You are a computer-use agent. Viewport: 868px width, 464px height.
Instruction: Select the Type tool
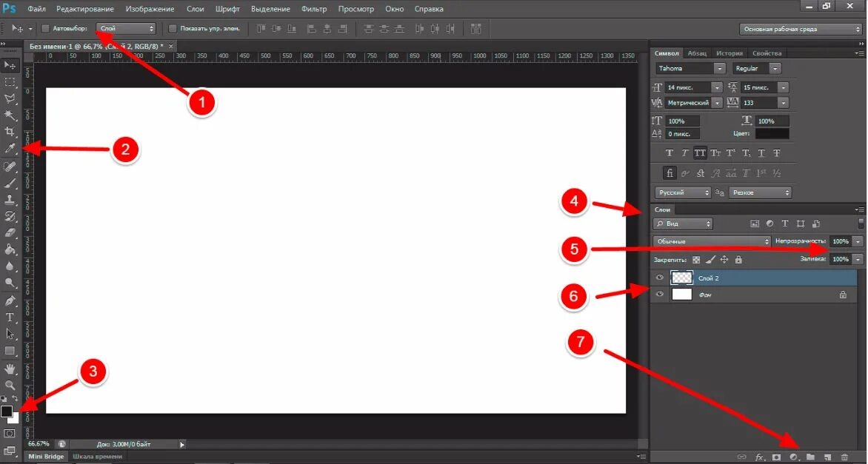coord(10,317)
